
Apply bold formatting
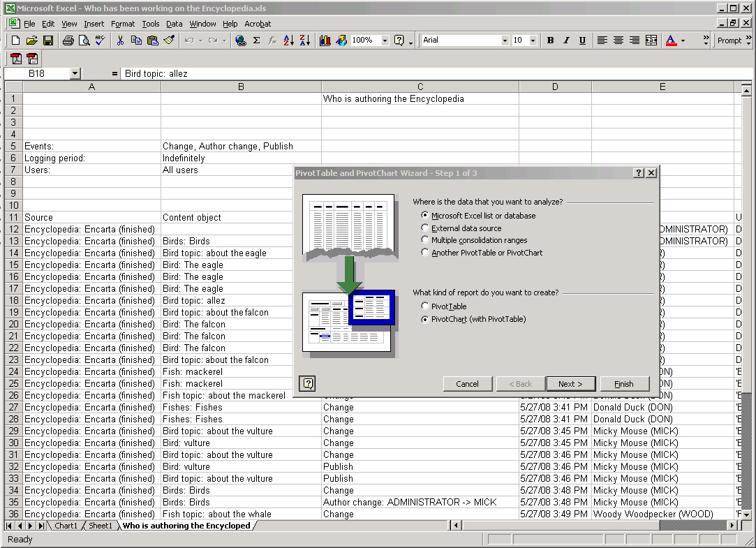tap(551, 40)
